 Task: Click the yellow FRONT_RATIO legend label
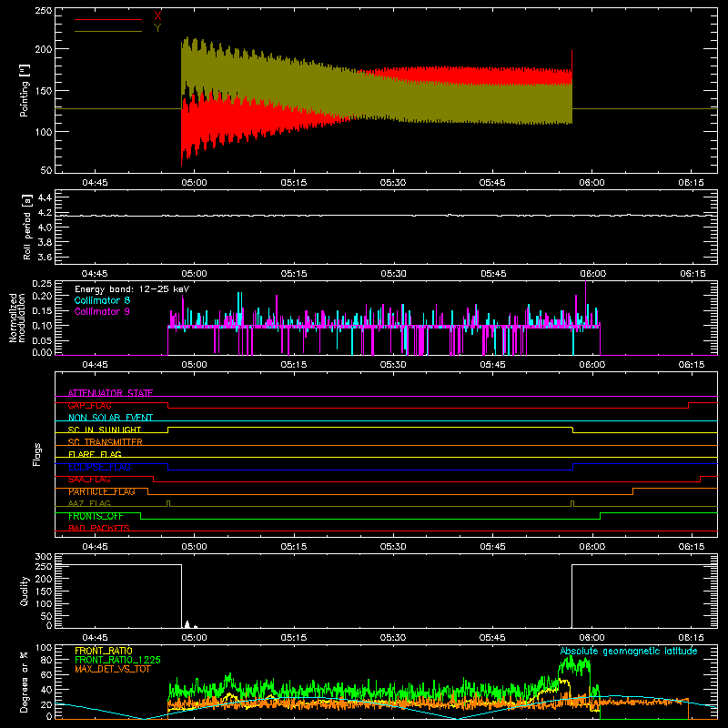click(x=104, y=651)
